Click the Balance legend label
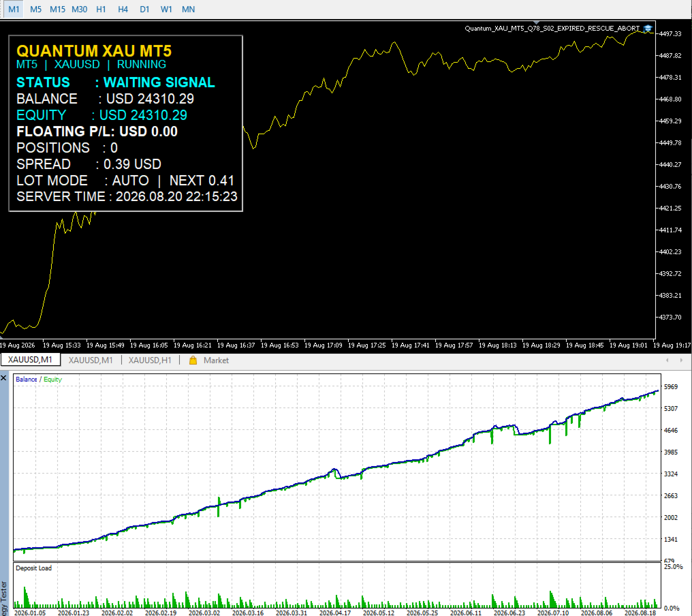 27,380
